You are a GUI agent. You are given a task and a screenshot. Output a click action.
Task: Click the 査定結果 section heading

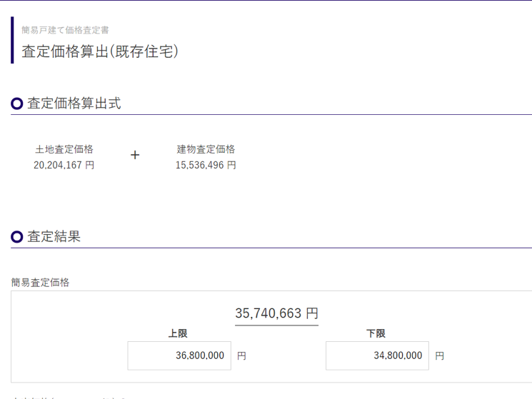54,236
